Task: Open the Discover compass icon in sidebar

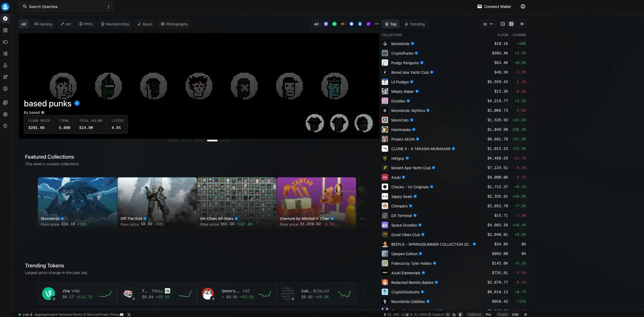Action: [x=5, y=19]
